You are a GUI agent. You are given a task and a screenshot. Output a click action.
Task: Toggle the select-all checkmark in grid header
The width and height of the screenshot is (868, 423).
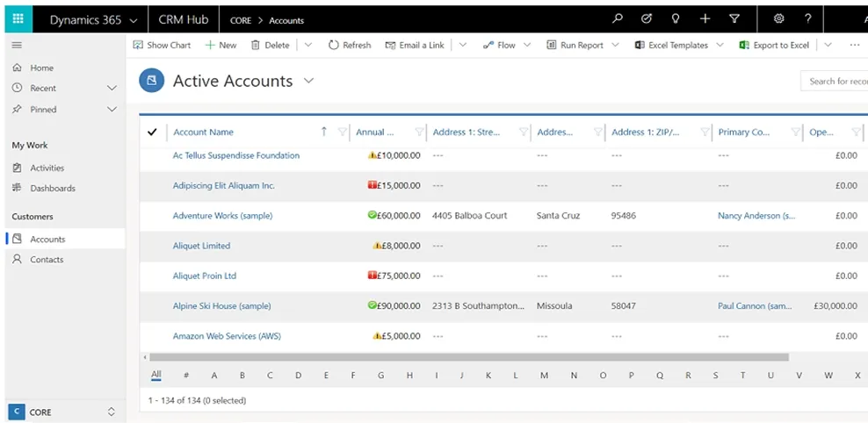coord(153,133)
